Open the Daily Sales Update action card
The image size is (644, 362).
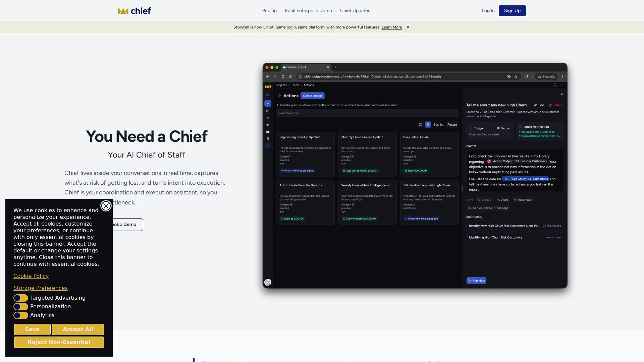coord(429,154)
